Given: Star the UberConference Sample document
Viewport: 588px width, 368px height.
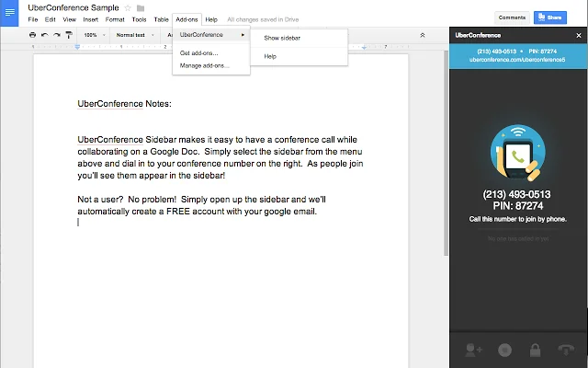Looking at the screenshot, I should click(128, 8).
